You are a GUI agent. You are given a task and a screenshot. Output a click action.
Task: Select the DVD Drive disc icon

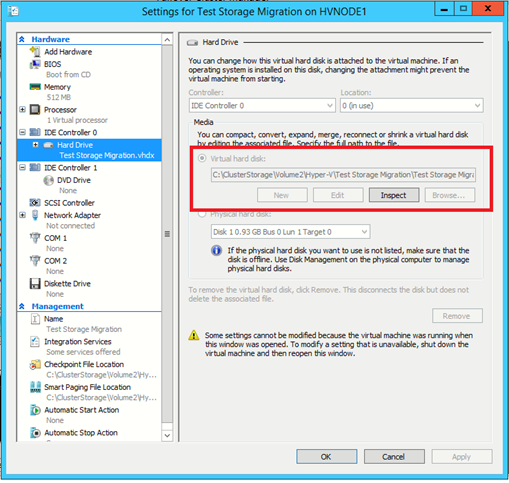coord(49,180)
